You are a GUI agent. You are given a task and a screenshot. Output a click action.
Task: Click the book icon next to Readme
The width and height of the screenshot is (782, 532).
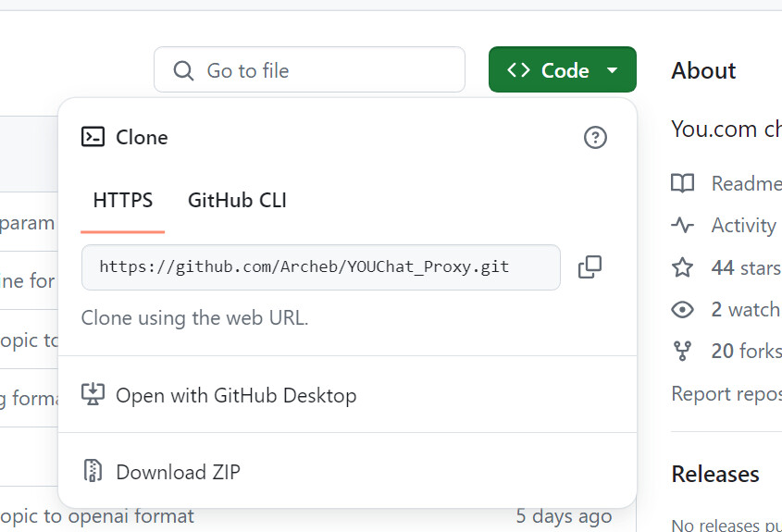coord(682,183)
